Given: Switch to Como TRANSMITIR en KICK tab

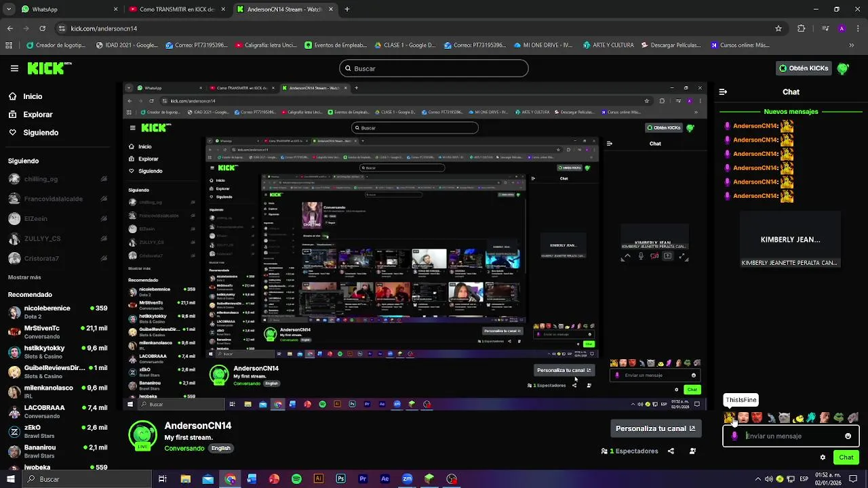Looking at the screenshot, I should tap(176, 9).
